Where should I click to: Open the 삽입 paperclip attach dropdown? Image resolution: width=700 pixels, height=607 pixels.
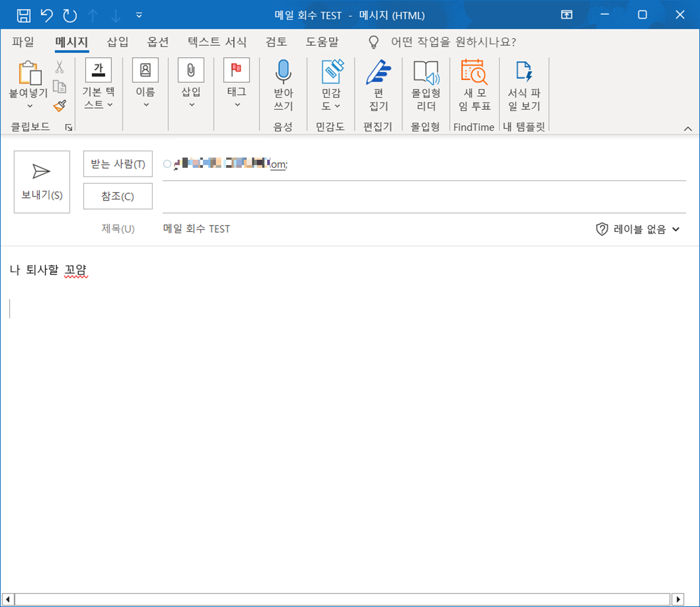(x=191, y=84)
